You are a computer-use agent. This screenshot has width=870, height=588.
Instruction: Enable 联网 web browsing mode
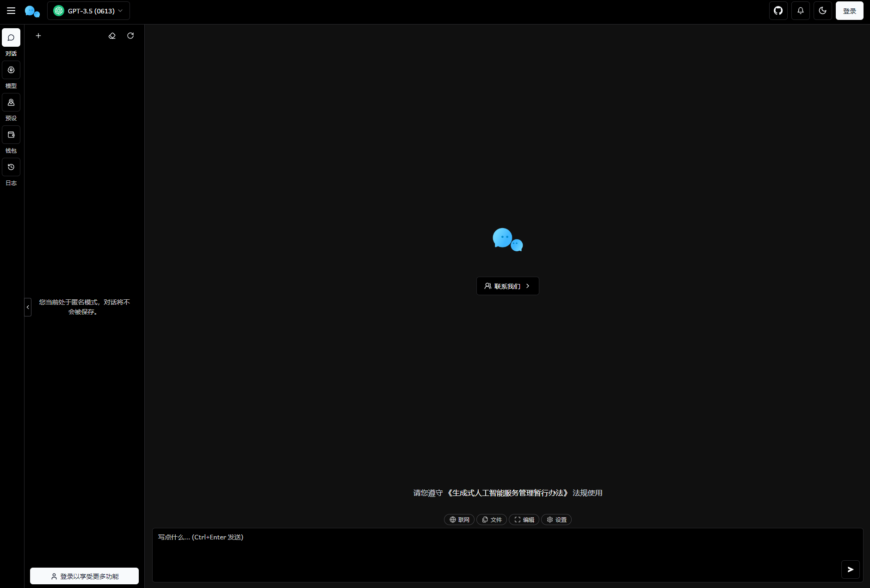(x=459, y=520)
